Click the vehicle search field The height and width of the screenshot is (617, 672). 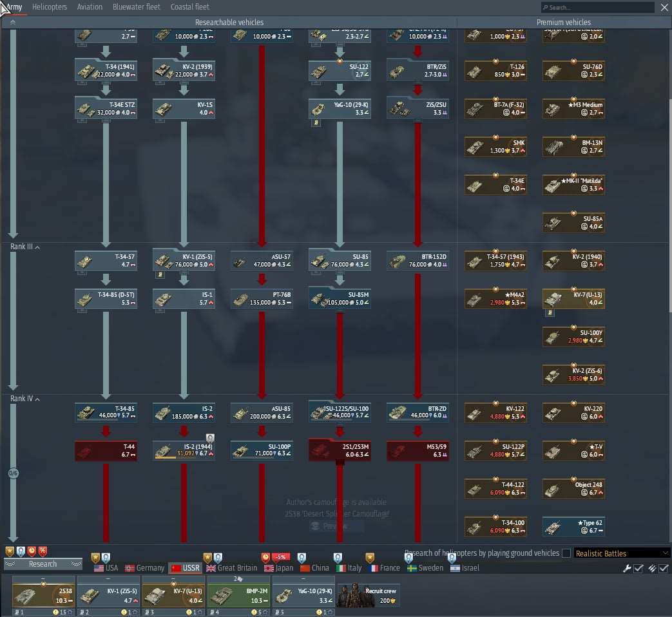tap(597, 7)
